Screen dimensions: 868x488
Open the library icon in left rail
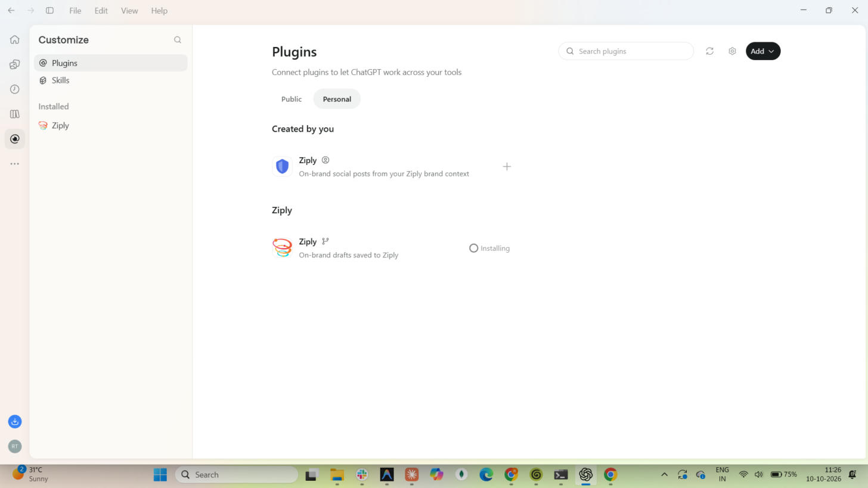(x=15, y=114)
